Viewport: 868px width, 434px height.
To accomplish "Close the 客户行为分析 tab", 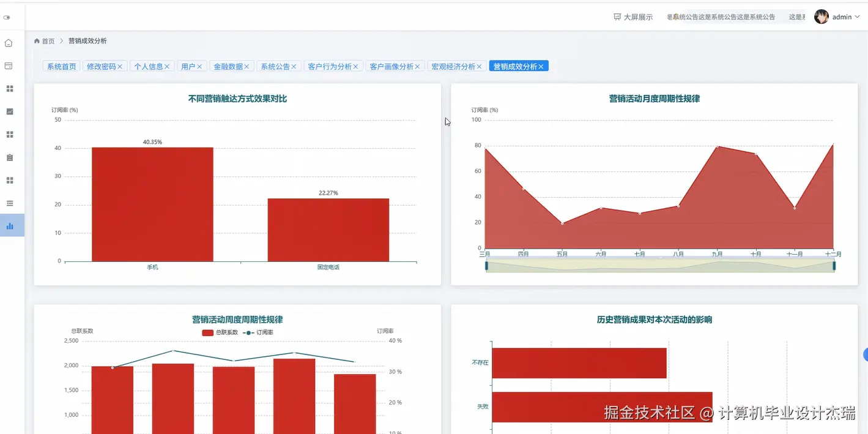I will tap(355, 66).
